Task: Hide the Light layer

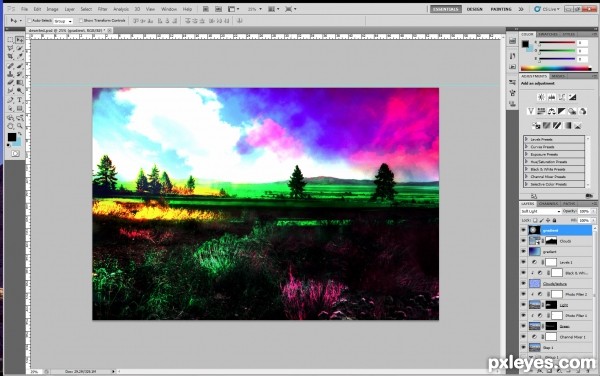Action: (x=523, y=305)
